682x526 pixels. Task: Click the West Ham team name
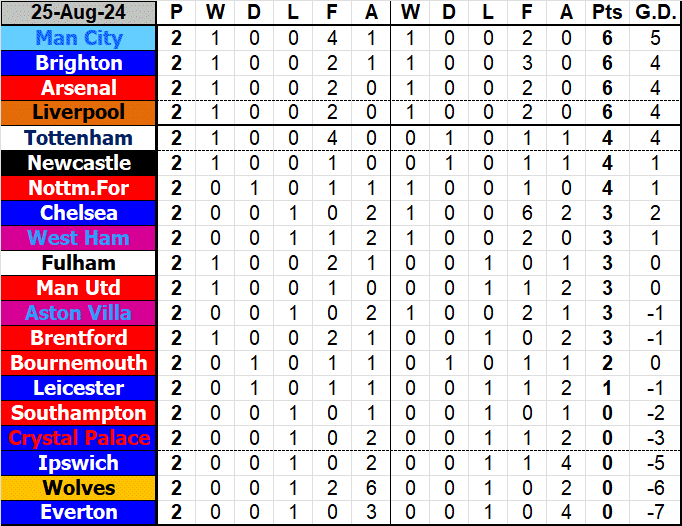point(79,238)
